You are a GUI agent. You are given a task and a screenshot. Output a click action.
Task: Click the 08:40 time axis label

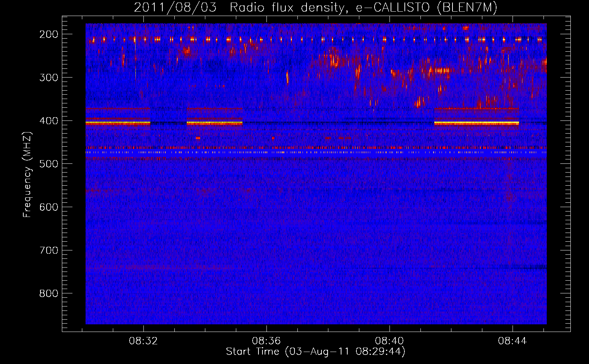[x=390, y=341]
